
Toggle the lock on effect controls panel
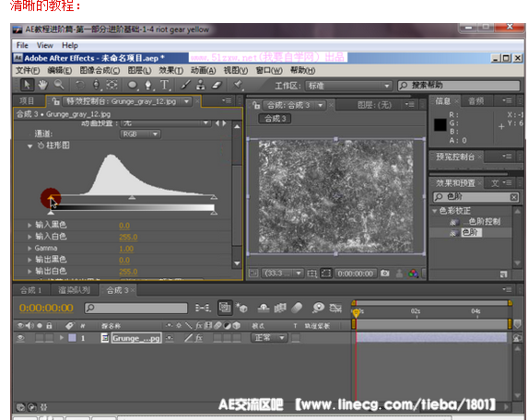click(x=56, y=101)
